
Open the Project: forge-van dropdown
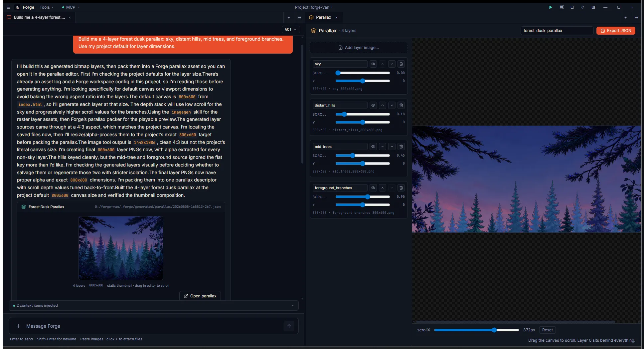pos(314,7)
